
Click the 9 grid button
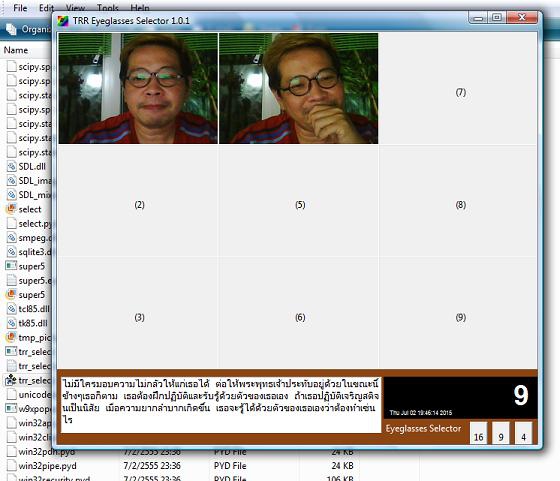tap(501, 432)
